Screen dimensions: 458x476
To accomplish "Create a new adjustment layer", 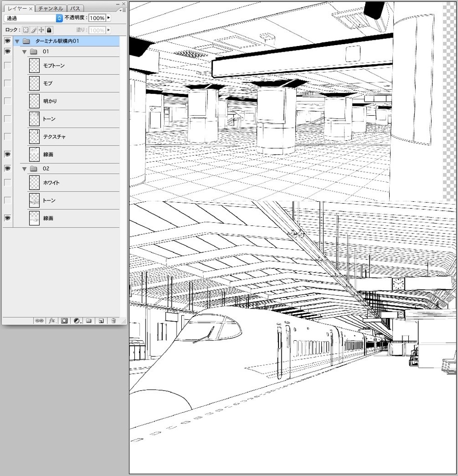I will 76,320.
